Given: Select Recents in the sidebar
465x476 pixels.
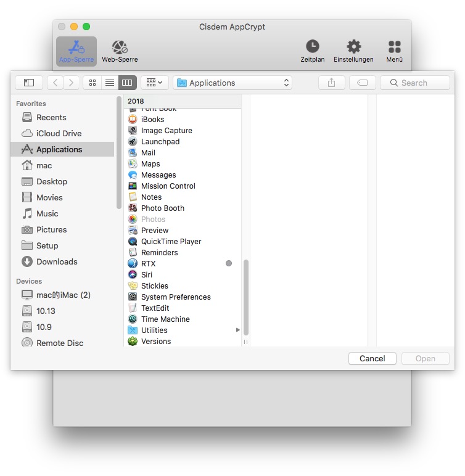Looking at the screenshot, I should click(62, 117).
